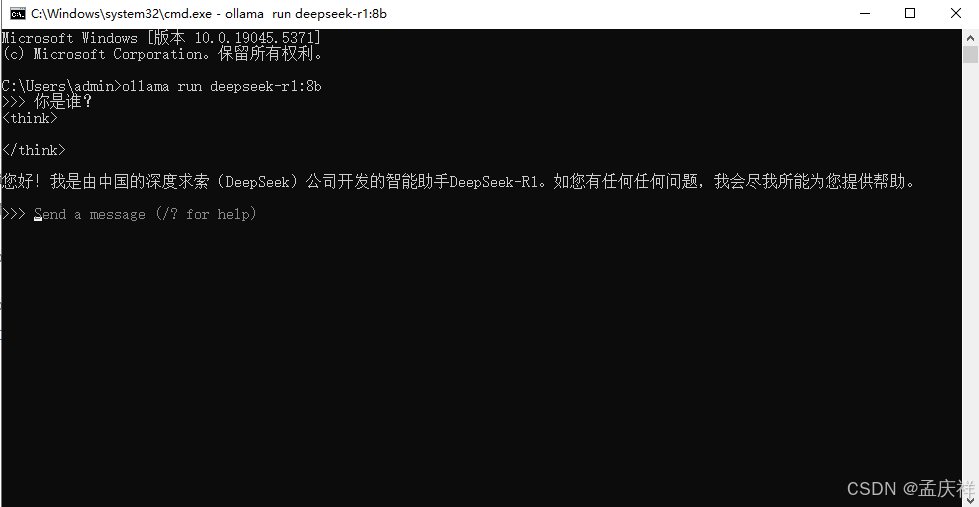Click the 'ollama run deepseek-r1:8b' command text
Image resolution: width=979 pixels, height=507 pixels.
coord(222,86)
